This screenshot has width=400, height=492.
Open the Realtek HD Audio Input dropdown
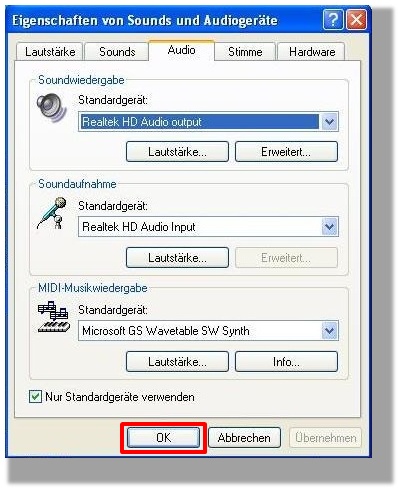point(329,227)
